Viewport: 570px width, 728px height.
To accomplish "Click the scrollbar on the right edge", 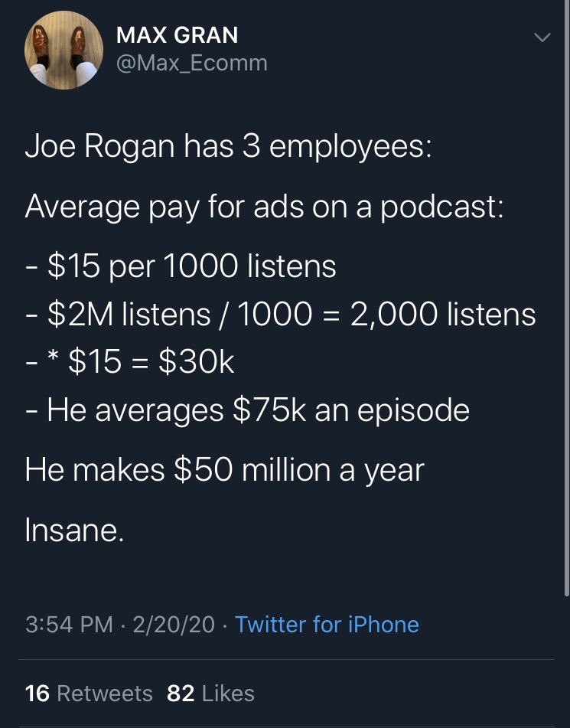I will [x=566, y=306].
